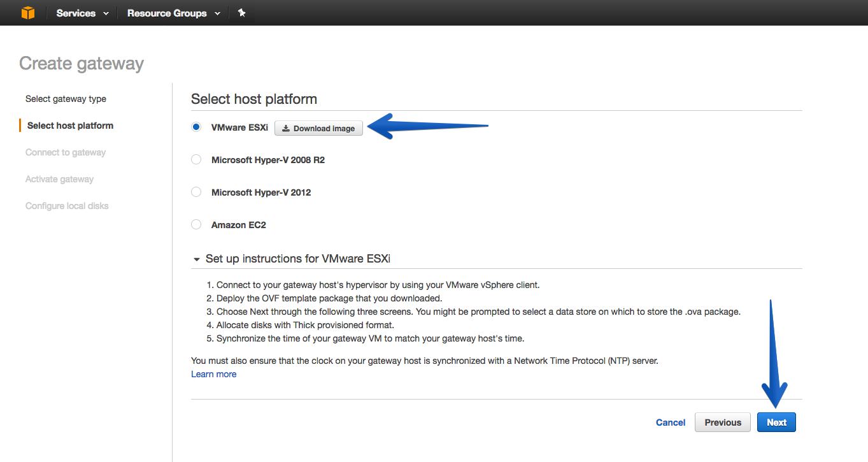Open the Learn more link
Image resolution: width=868 pixels, height=462 pixels.
(213, 374)
